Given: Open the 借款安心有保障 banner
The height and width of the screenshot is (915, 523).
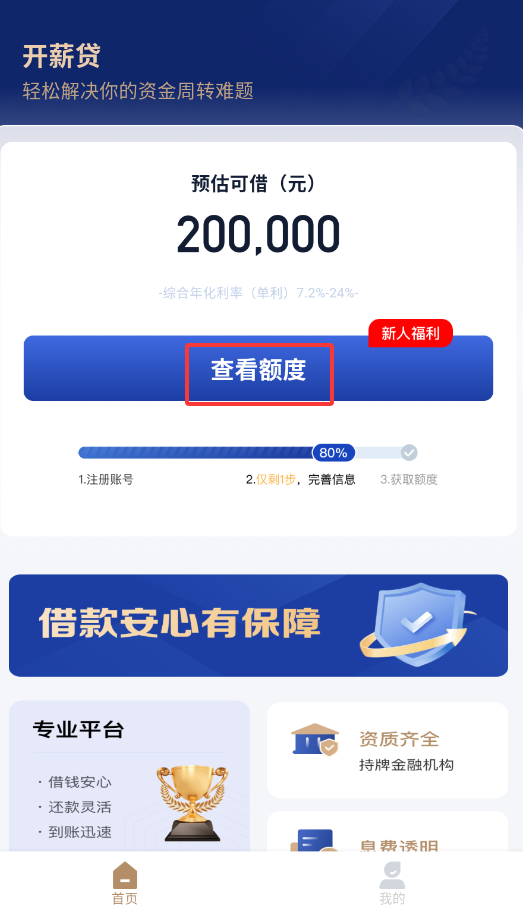Looking at the screenshot, I should 259,626.
